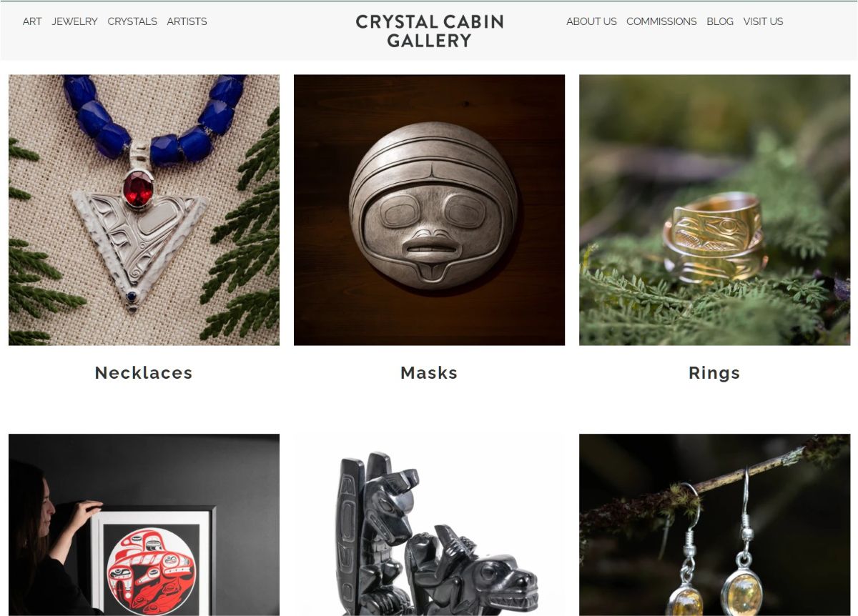Open the blue bead necklace image

[x=144, y=210]
